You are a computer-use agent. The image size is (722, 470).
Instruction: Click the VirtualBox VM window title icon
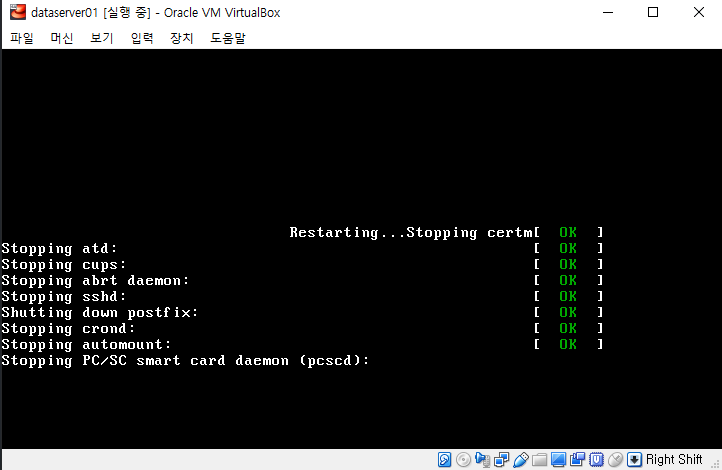18,12
